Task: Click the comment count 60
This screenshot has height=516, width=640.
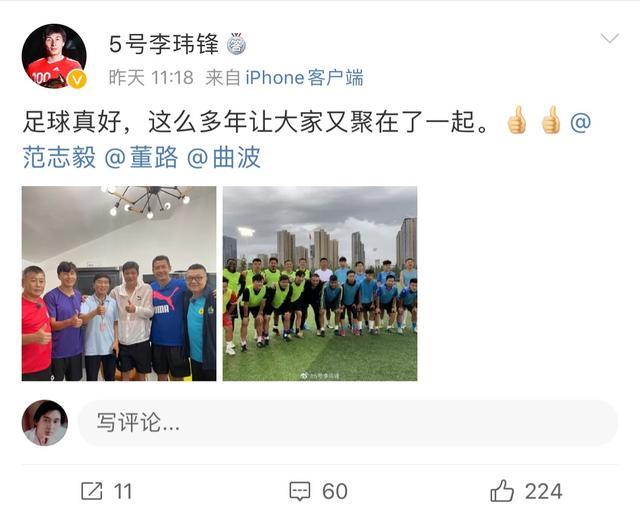Action: pos(335,491)
